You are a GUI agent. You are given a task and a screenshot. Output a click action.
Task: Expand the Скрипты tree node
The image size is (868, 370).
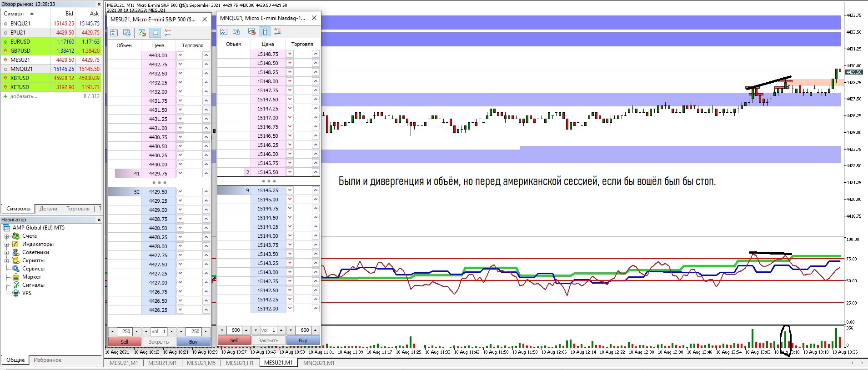pos(7,261)
